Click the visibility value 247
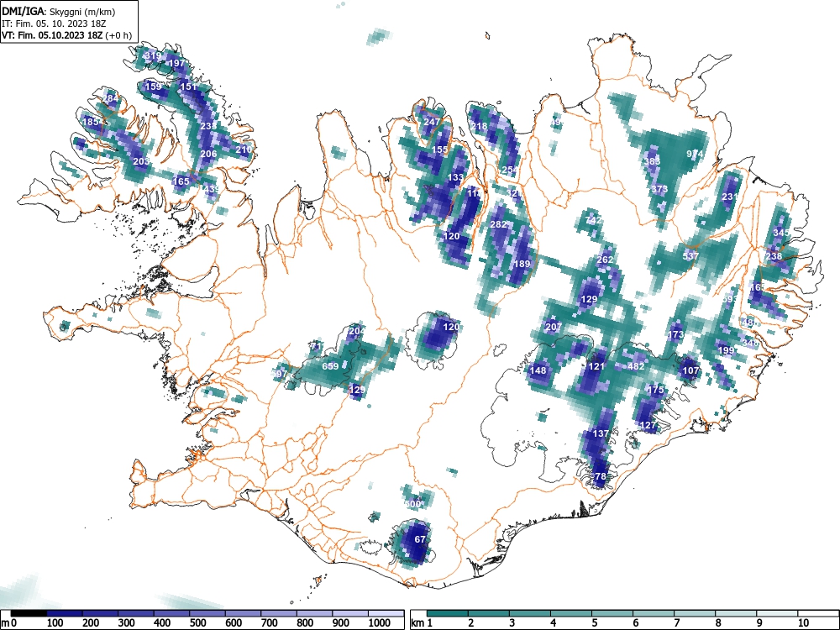The height and width of the screenshot is (630, 840). [x=431, y=122]
